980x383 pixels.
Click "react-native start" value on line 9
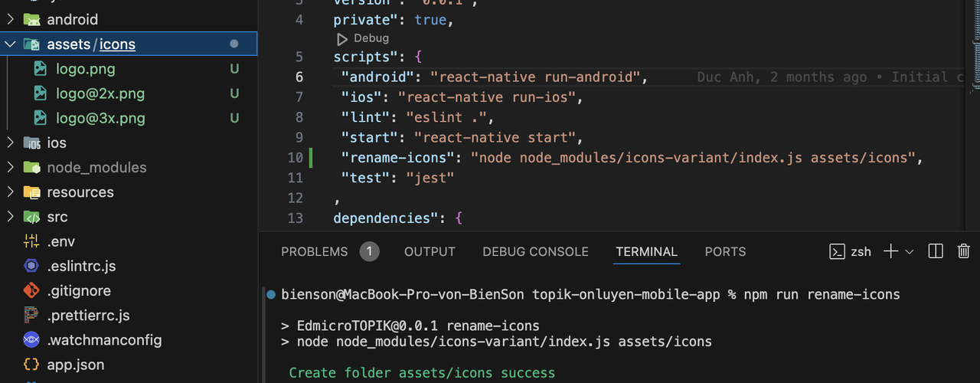pos(495,138)
